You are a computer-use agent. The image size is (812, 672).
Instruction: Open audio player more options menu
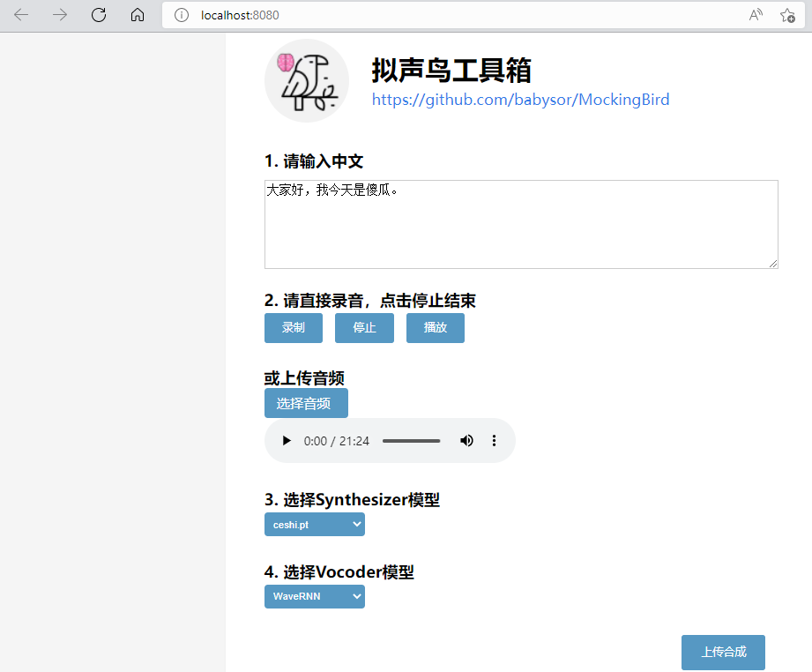click(494, 441)
